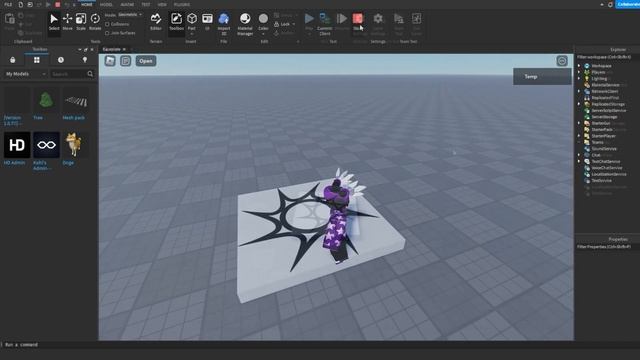
Task: Toggle the Toolbox ribbon button
Action: point(176,22)
